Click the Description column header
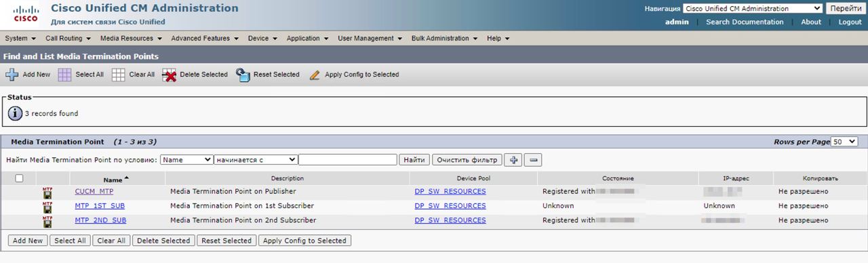 coord(287,178)
